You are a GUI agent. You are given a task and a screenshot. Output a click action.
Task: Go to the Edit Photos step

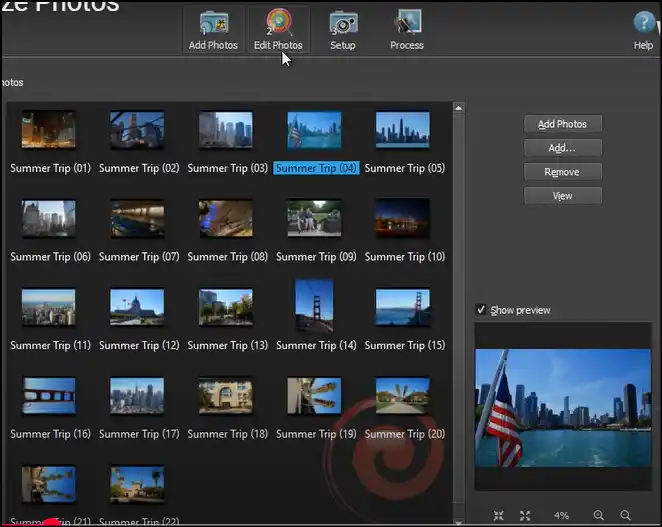pyautogui.click(x=278, y=30)
